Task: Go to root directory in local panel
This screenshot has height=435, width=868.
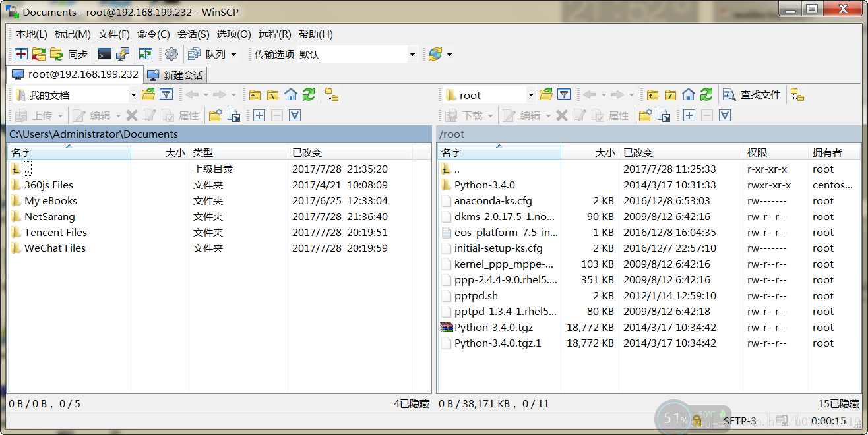Action: coord(273,95)
